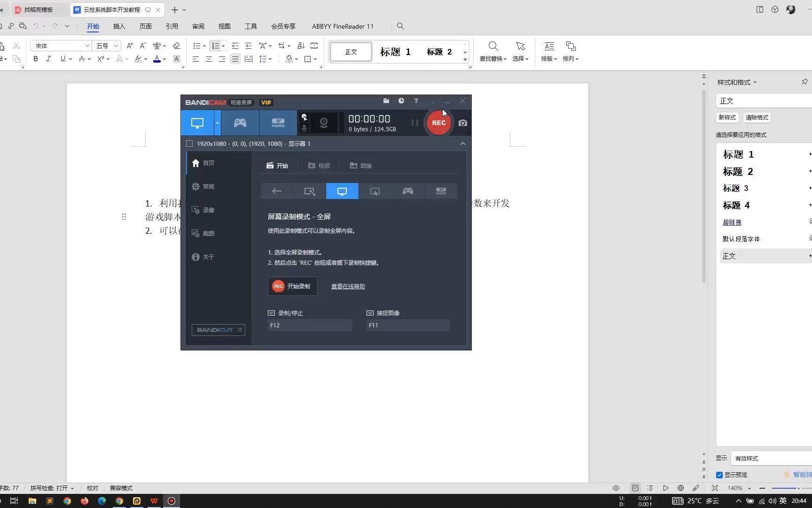Click the Bandicam help question mark icon
Viewport: 812px width, 508px height.
pyautogui.click(x=416, y=101)
